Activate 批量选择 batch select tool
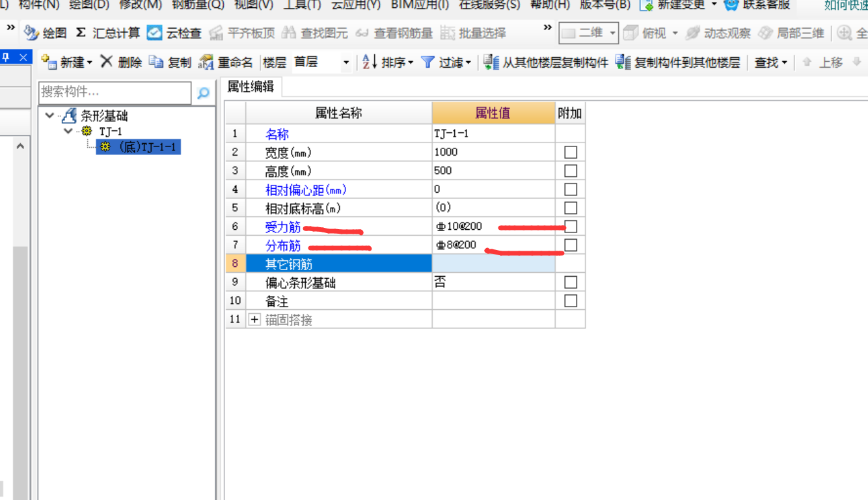Screen dimensions: 868x500 (473, 33)
